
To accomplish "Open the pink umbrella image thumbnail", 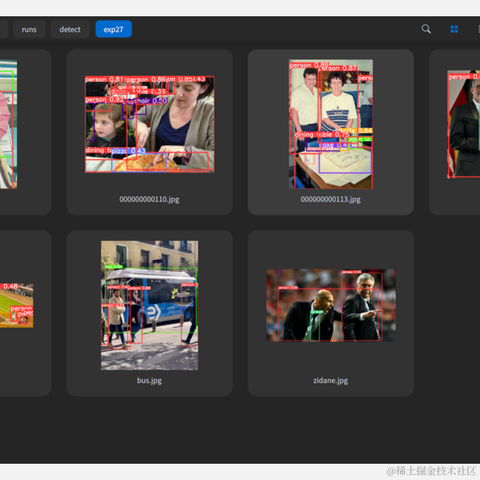I will click(8, 124).
